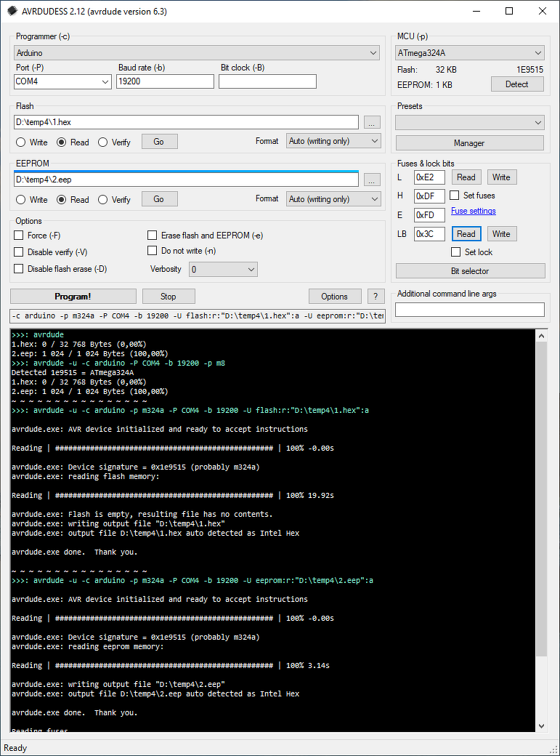Viewport: 560px width, 756px height.
Task: Check Do not write (-n) option
Action: pos(153,251)
